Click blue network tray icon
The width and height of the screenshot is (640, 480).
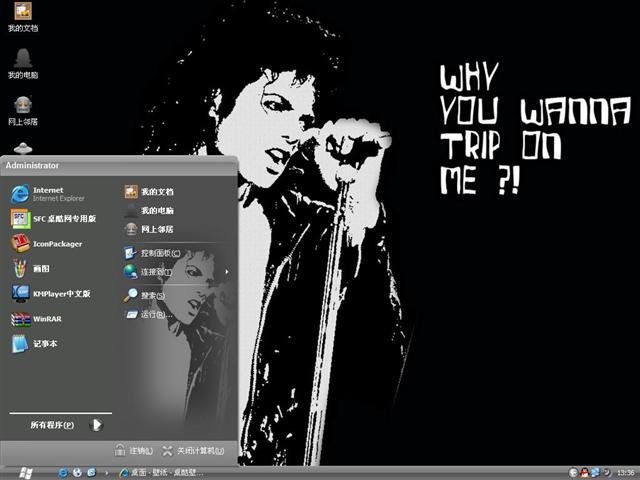pos(595,473)
